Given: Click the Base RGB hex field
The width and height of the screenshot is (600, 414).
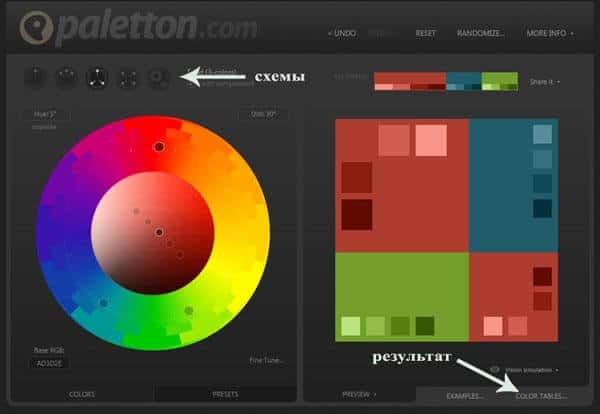Looking at the screenshot, I should point(49,363).
